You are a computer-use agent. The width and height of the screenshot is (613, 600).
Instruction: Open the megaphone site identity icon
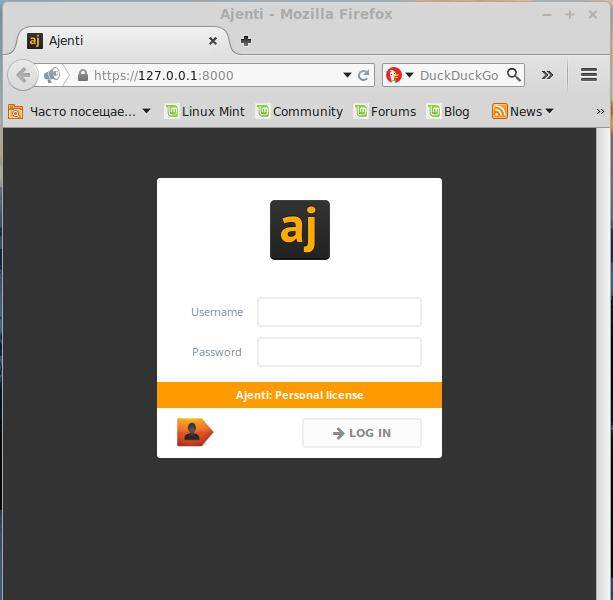(52, 75)
